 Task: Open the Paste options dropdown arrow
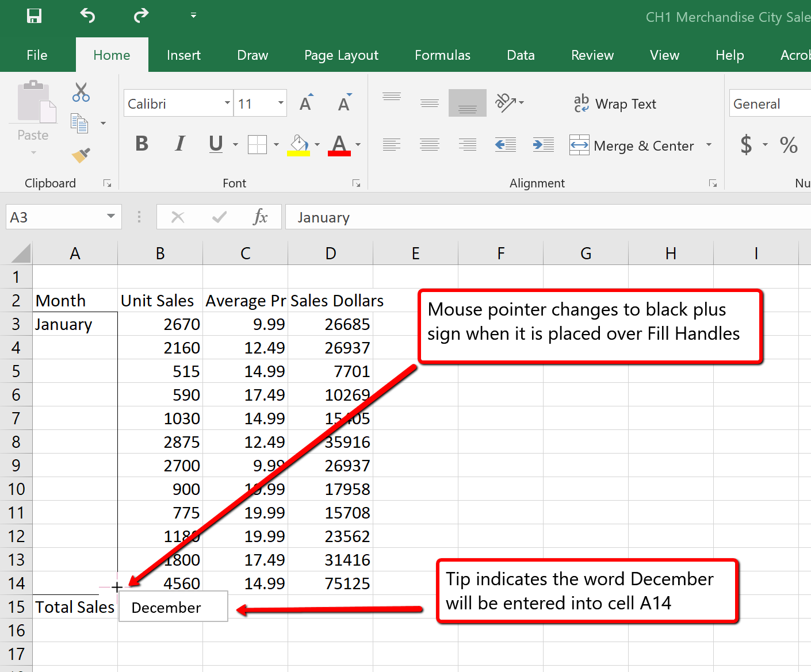(33, 153)
